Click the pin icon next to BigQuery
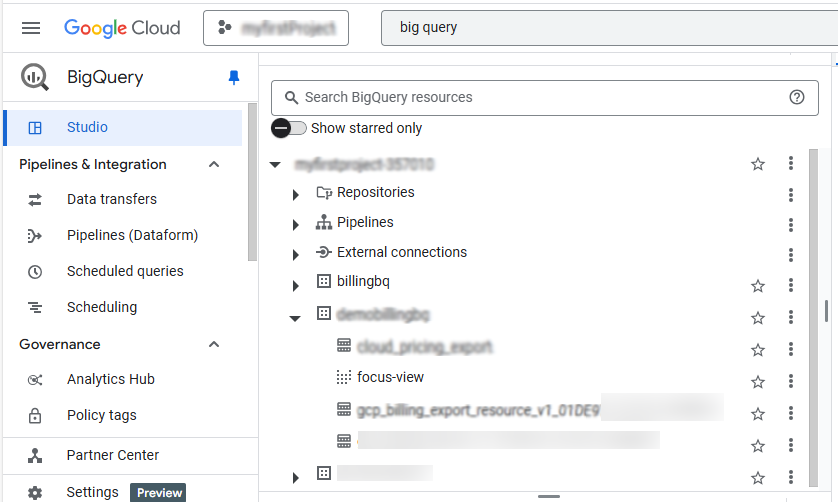The height and width of the screenshot is (502, 838). pyautogui.click(x=234, y=78)
